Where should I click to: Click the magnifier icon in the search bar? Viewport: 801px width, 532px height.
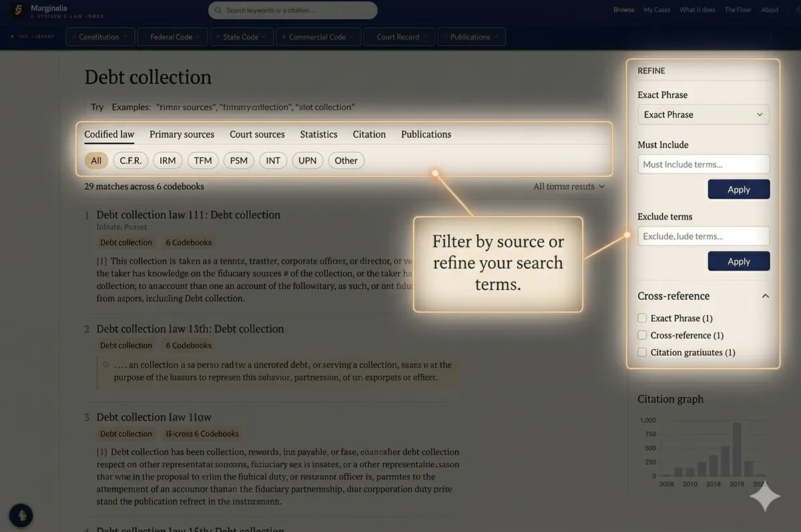(217, 11)
